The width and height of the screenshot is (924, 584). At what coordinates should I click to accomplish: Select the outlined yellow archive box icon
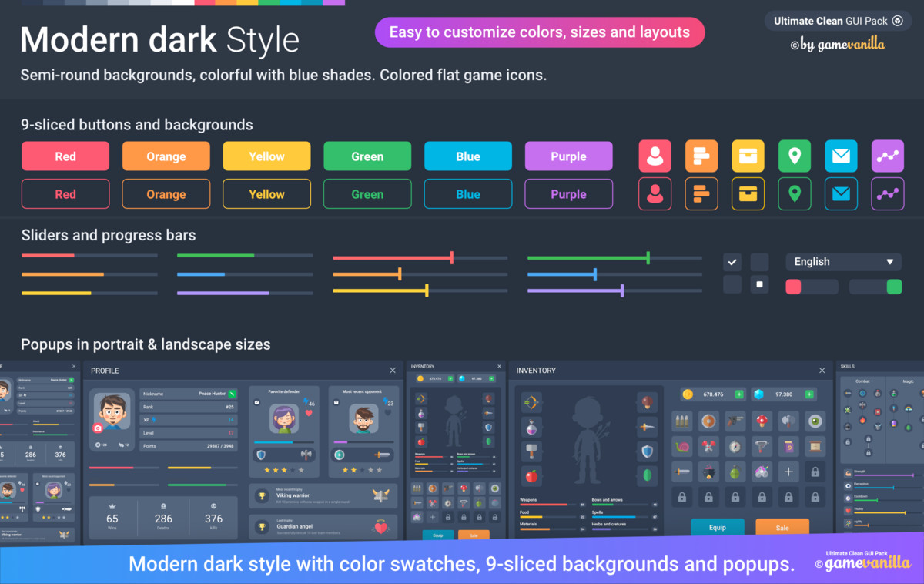point(748,193)
